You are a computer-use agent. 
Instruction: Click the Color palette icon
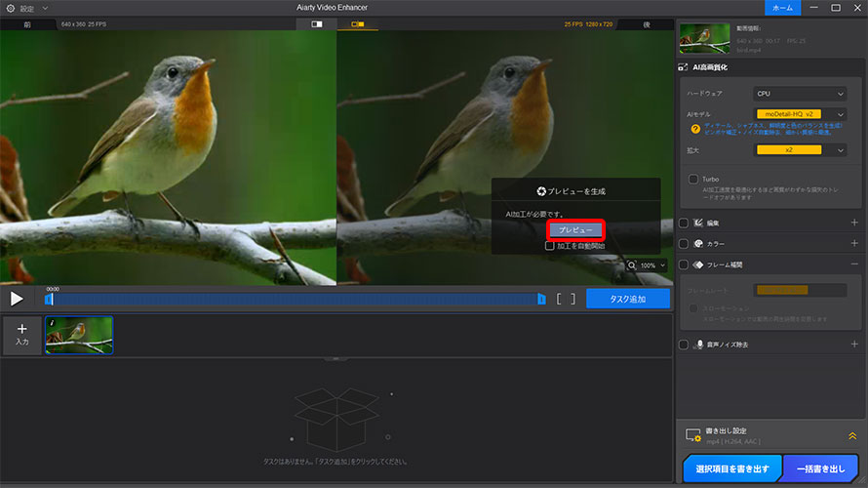click(x=698, y=244)
